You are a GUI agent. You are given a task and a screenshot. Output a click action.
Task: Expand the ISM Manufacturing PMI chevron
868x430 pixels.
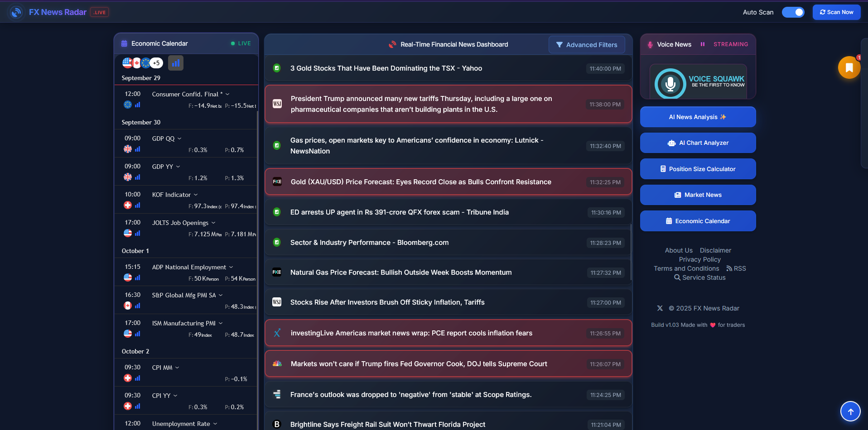pos(221,323)
